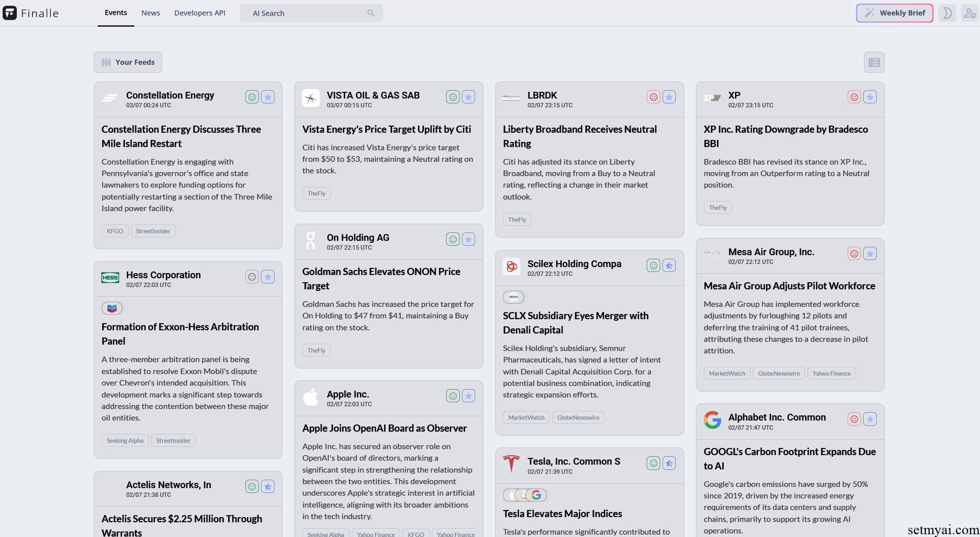The width and height of the screenshot is (980, 537).
Task: Star the Hess Corporation card
Action: (x=268, y=277)
